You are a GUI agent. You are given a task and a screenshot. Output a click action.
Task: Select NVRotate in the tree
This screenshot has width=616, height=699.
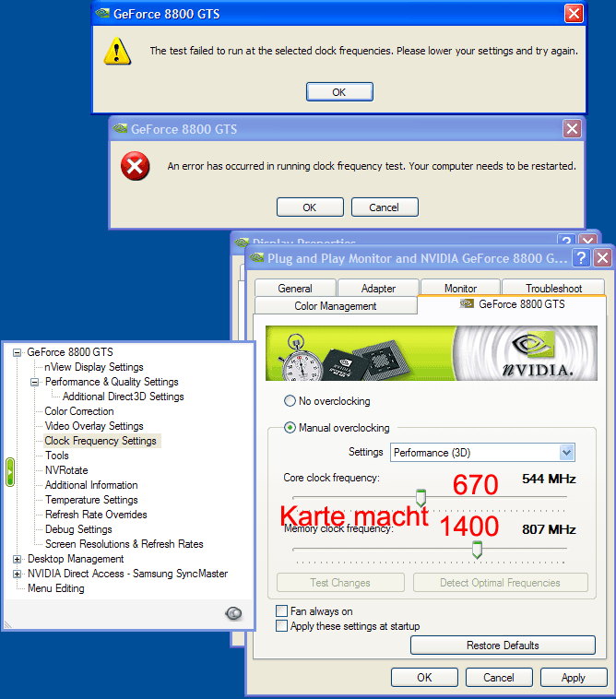(66, 470)
